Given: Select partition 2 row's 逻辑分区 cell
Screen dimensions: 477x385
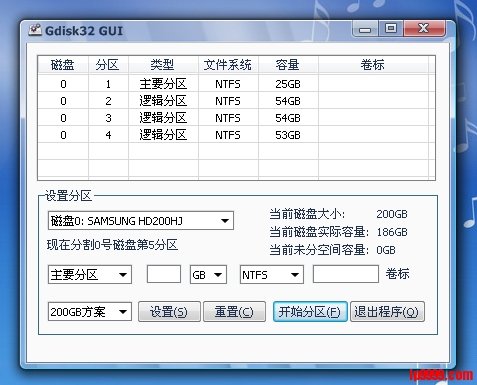Looking at the screenshot, I should tap(163, 101).
